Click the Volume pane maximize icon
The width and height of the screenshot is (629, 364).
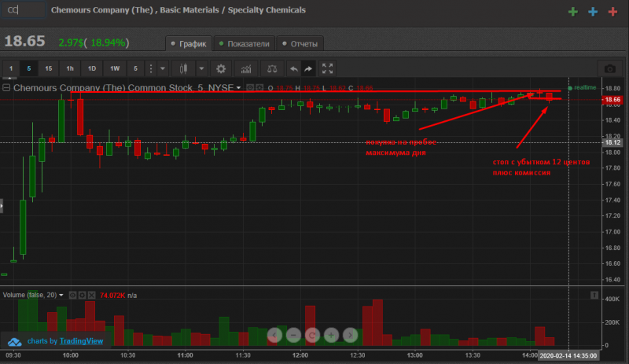(x=594, y=295)
